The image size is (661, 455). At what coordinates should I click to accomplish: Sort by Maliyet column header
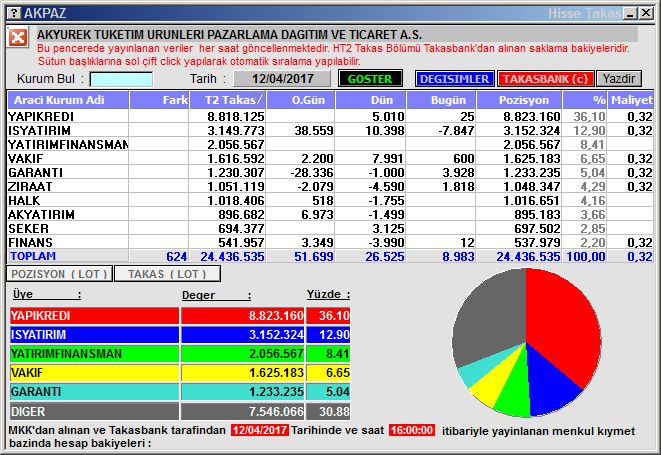coord(631,100)
